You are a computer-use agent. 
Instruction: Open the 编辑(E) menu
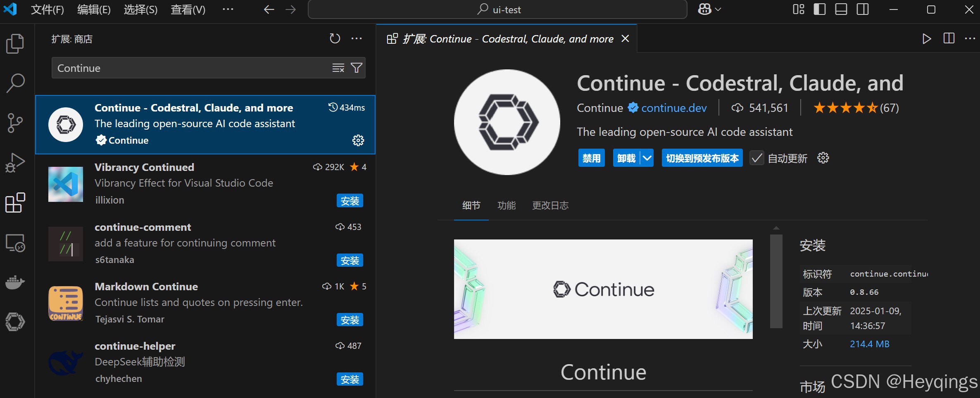pyautogui.click(x=94, y=9)
